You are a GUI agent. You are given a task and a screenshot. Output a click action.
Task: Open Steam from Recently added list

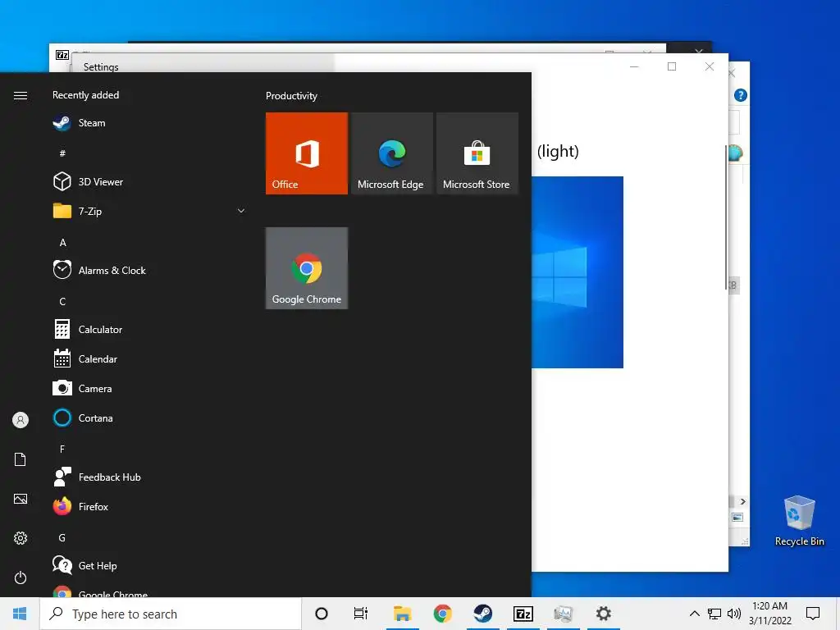coord(150,123)
